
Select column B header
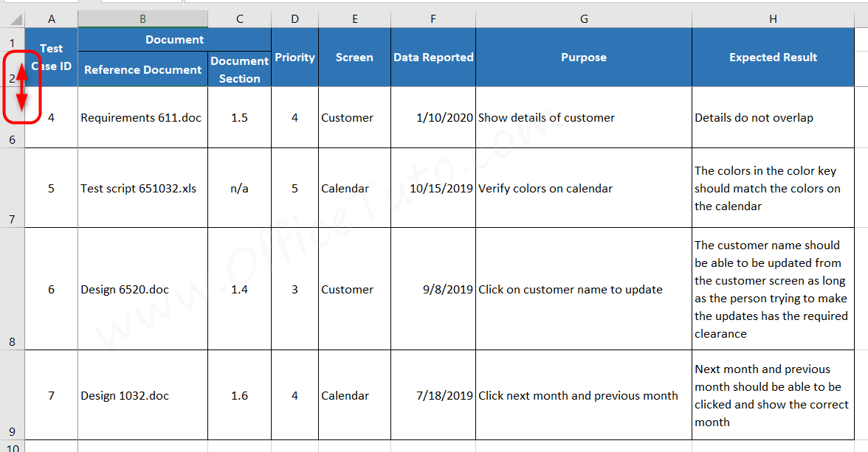click(143, 19)
